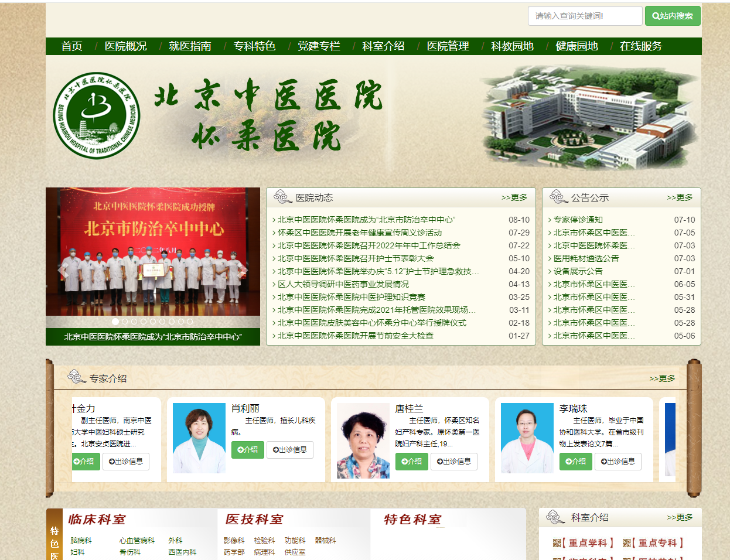Open the 检验科 department link
This screenshot has width=730, height=560.
264,541
